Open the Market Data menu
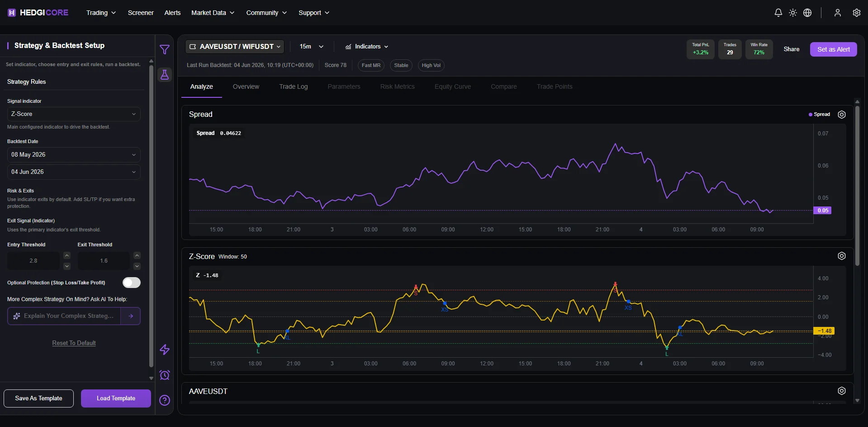Image resolution: width=868 pixels, height=427 pixels. (x=213, y=13)
